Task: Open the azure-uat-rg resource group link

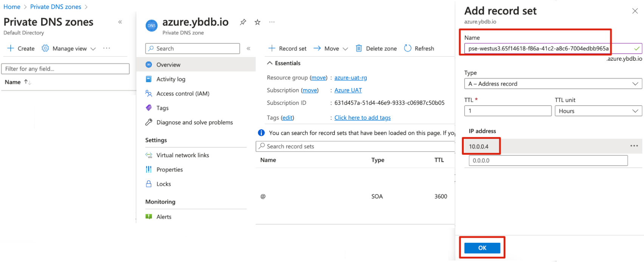Action: pyautogui.click(x=351, y=78)
